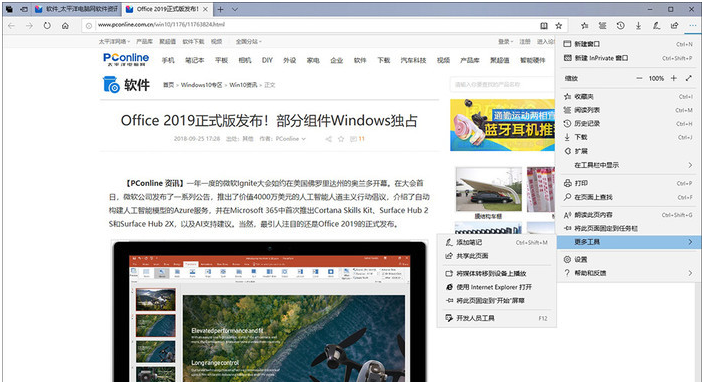Click the site info icon beside the URL
Image resolution: width=708 pixels, height=382 pixels.
89,26
